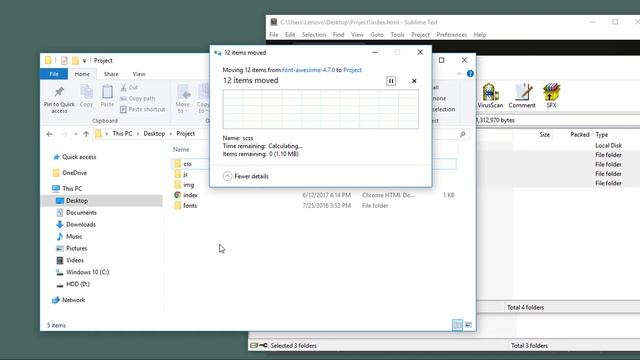Screen dimensions: 640x360
Task: Collapse dialog with Fewer details
Action: (x=246, y=176)
